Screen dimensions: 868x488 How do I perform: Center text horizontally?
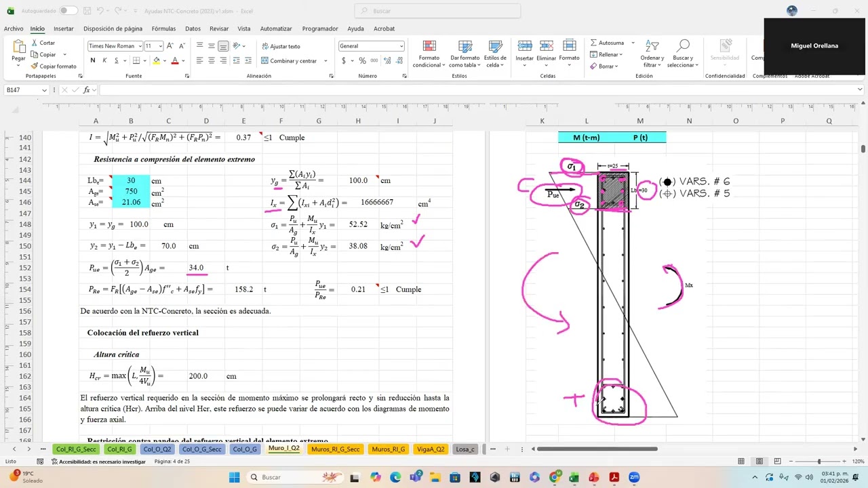point(211,60)
